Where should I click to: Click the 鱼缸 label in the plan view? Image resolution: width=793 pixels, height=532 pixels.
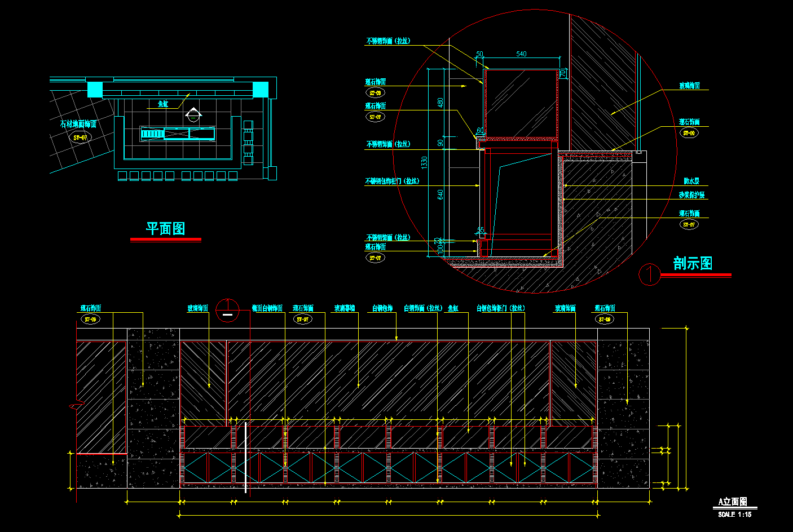point(162,104)
